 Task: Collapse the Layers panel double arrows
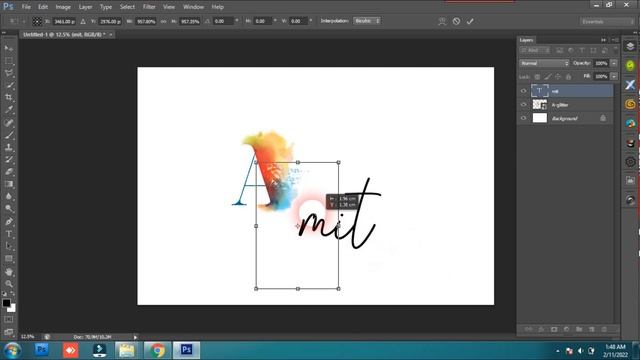coord(603,40)
